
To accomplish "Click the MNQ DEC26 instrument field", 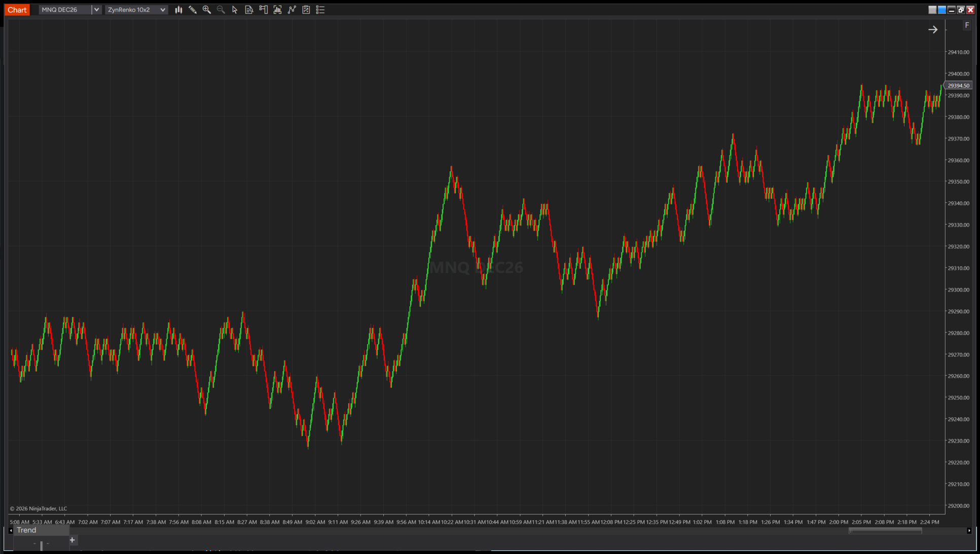I will (65, 10).
